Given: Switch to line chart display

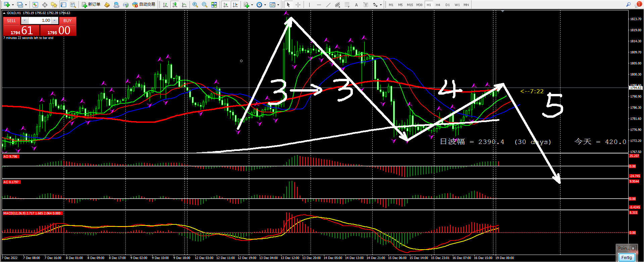Looking at the screenshot, I should click(184, 5).
